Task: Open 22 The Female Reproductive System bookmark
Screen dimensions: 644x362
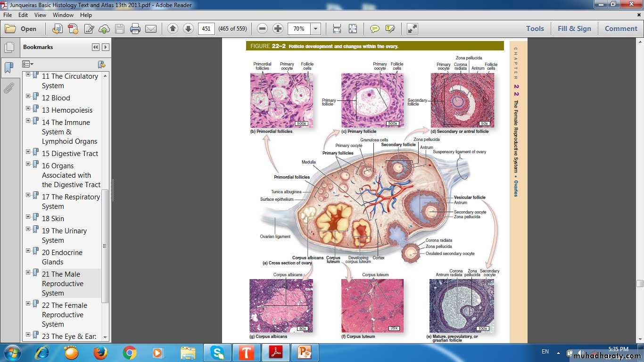Action: pos(65,314)
